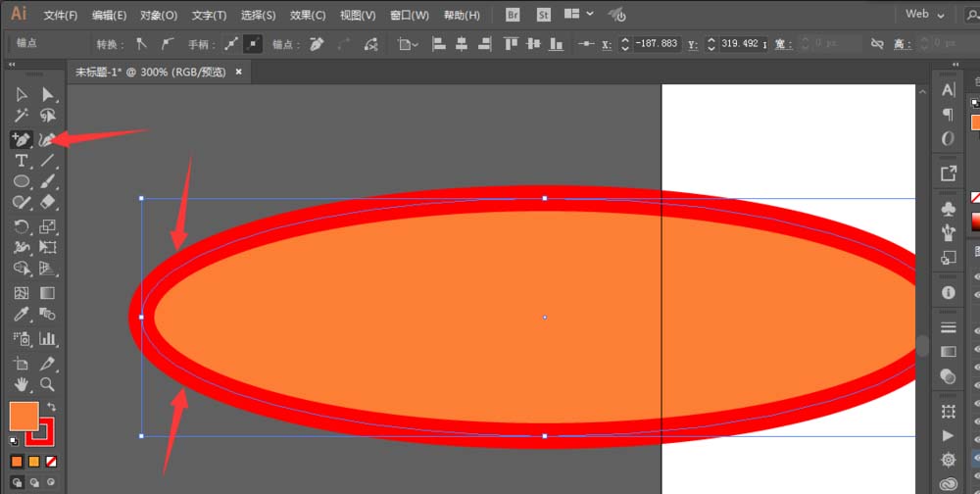Image resolution: width=980 pixels, height=494 pixels.
Task: Select the Shape Builder tool
Action: (22, 269)
